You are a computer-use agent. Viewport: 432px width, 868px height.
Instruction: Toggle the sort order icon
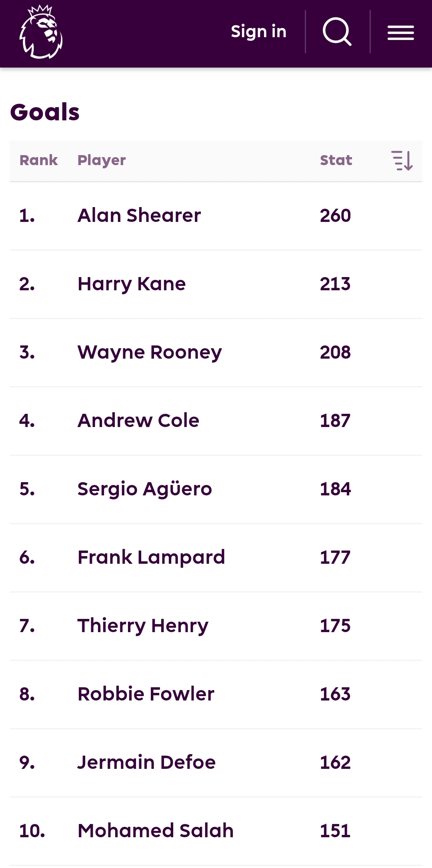[x=402, y=161]
